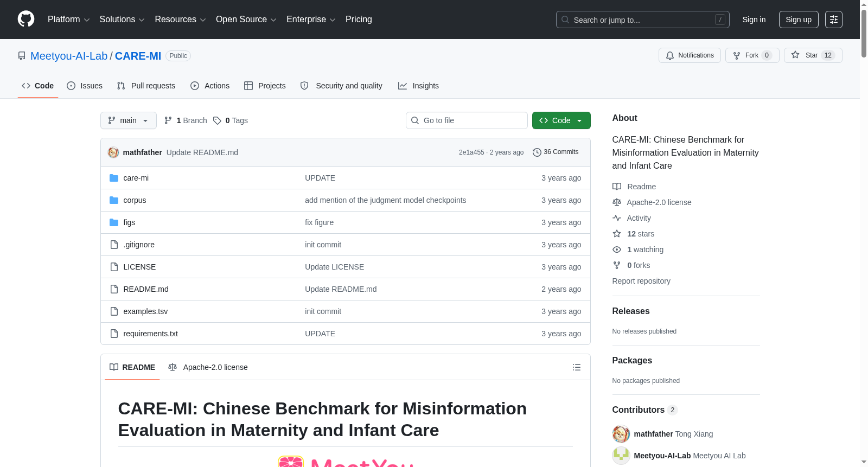Click the Contributors heading link

[645, 410]
